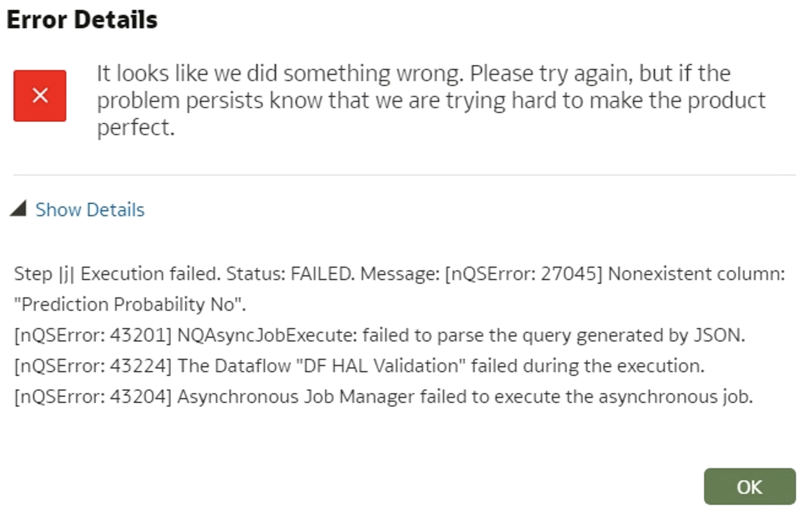Click the nQSError 43201 NQAsyncJobExecute line
This screenshot has height=516, width=812.
380,335
